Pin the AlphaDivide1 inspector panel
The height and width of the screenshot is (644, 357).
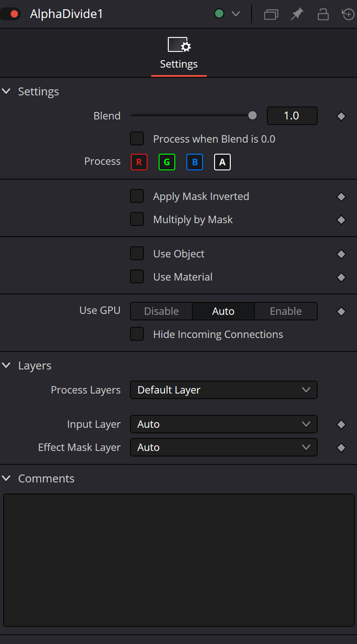[297, 14]
